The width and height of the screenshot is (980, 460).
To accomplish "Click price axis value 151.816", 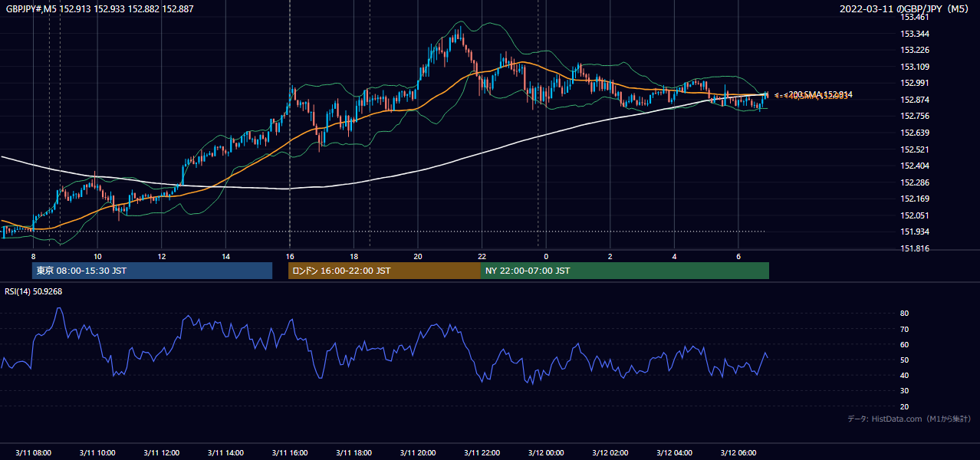I will click(x=915, y=248).
